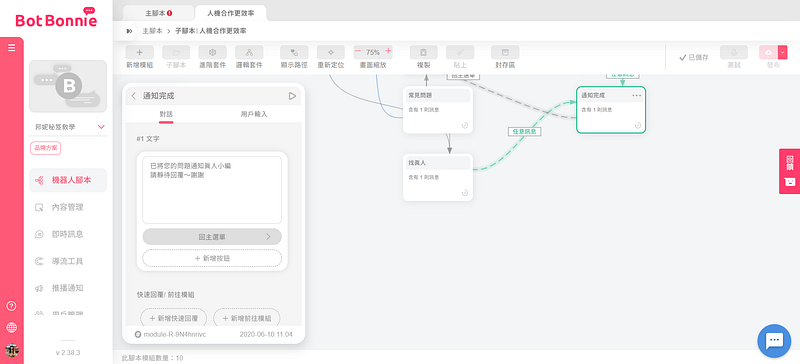Click the history icon on 通知完成 node
The width and height of the screenshot is (800, 364).
[x=638, y=125]
